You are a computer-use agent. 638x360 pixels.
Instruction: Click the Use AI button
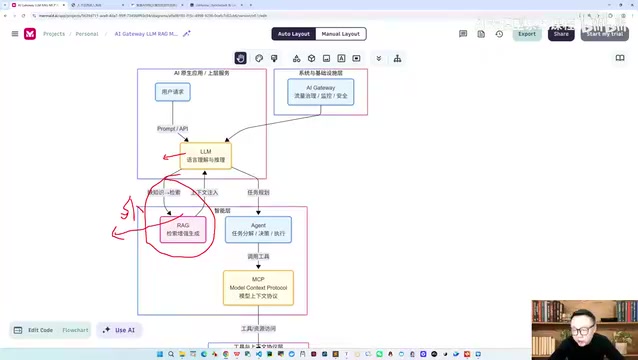click(x=119, y=330)
